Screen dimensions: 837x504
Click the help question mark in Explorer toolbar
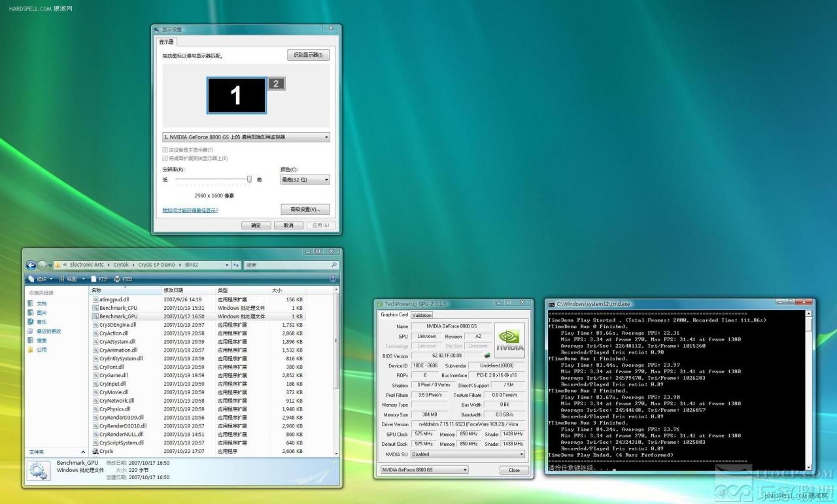click(x=333, y=279)
